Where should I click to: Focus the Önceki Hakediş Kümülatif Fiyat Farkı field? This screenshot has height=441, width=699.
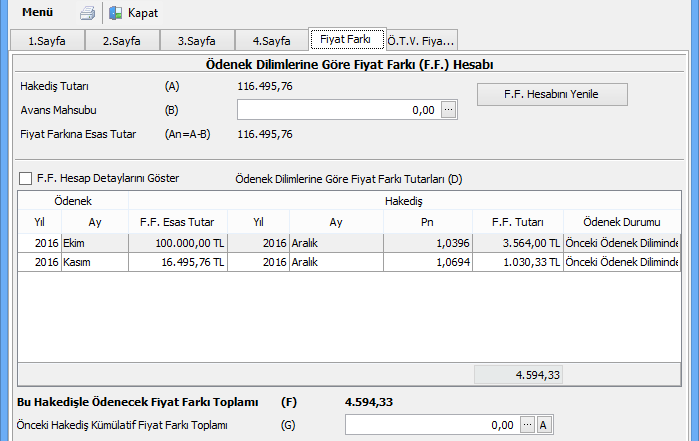tap(430, 425)
